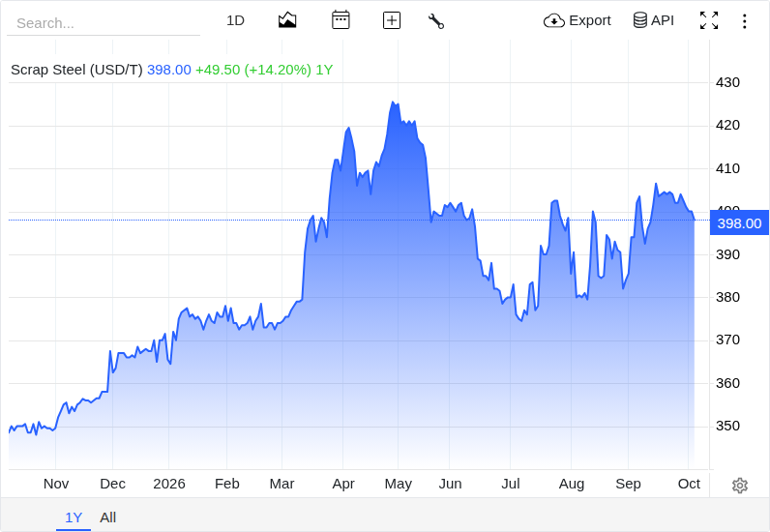770x532 pixels.
Task: Click the 410 price axis label
Action: tap(727, 168)
